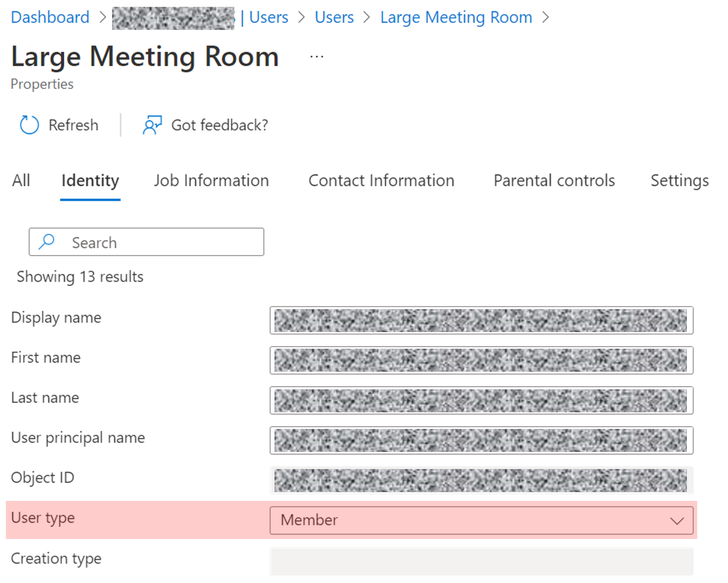Select the Identity tab
The width and height of the screenshot is (728, 583).
(x=90, y=180)
